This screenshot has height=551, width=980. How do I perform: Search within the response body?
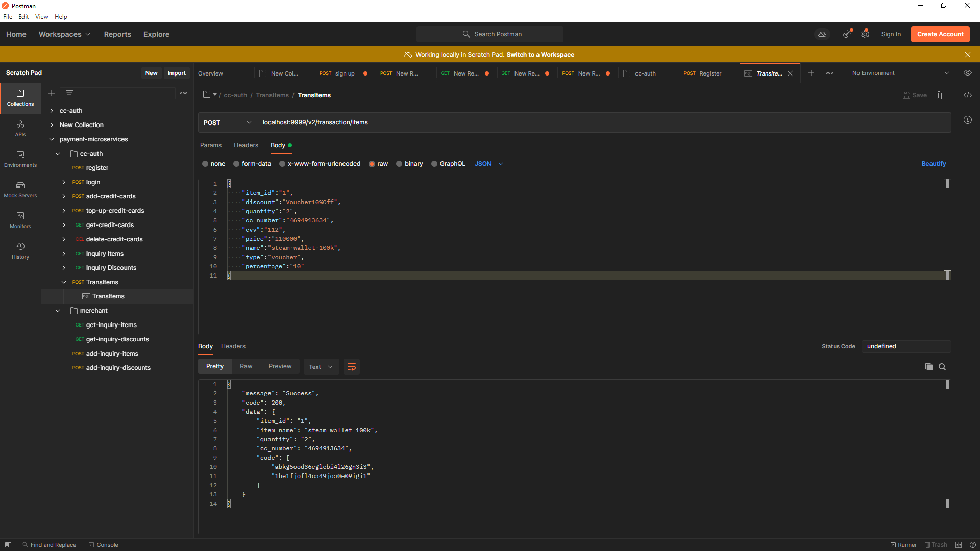(x=942, y=367)
